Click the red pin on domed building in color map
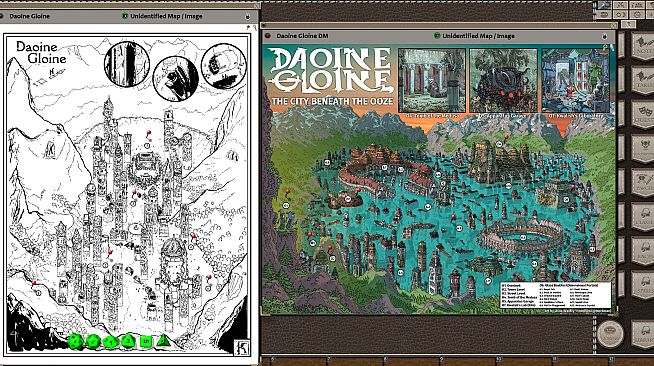This screenshot has width=654, height=366. click(357, 191)
